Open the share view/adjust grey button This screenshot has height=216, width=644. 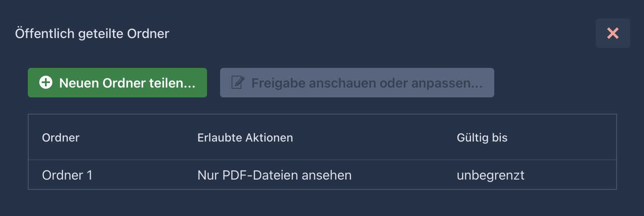[x=357, y=83]
